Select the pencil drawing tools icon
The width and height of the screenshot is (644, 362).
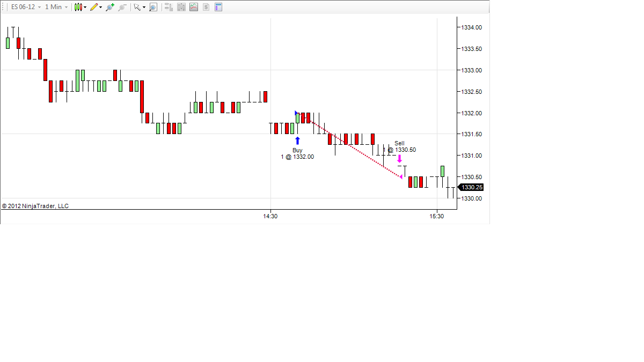[x=94, y=7]
